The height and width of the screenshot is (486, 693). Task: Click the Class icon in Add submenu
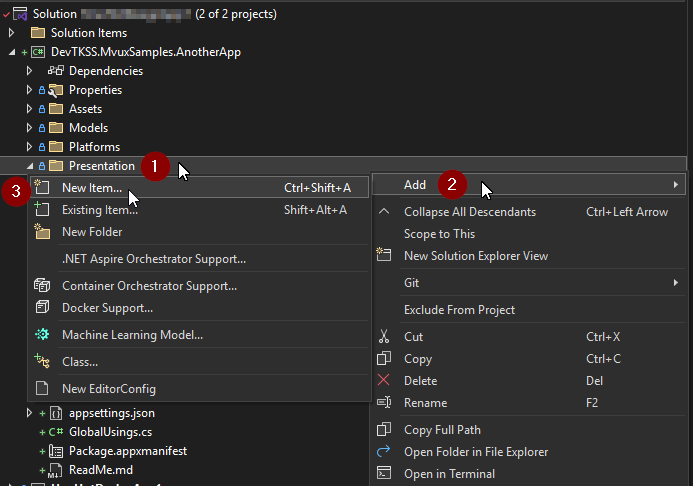click(42, 361)
